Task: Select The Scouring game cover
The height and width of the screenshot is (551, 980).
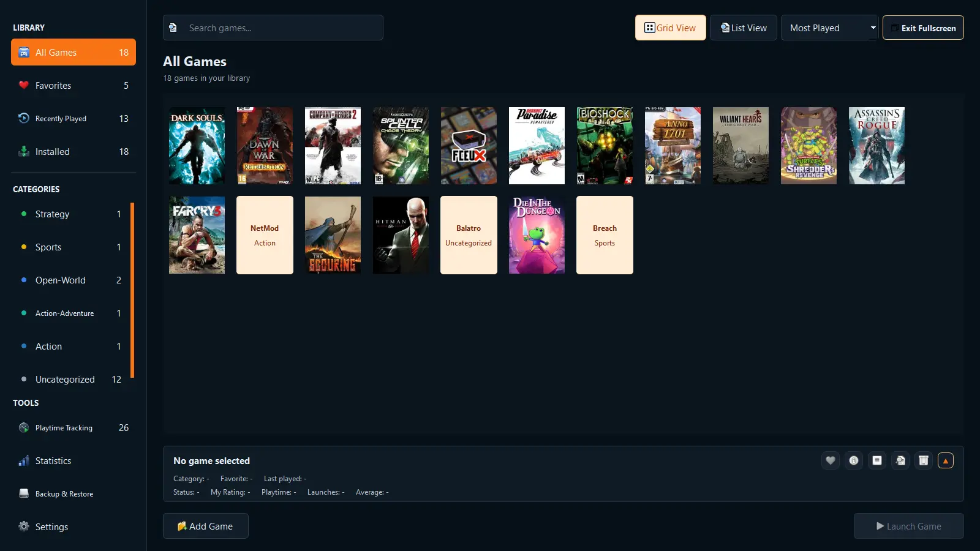Action: (x=333, y=235)
